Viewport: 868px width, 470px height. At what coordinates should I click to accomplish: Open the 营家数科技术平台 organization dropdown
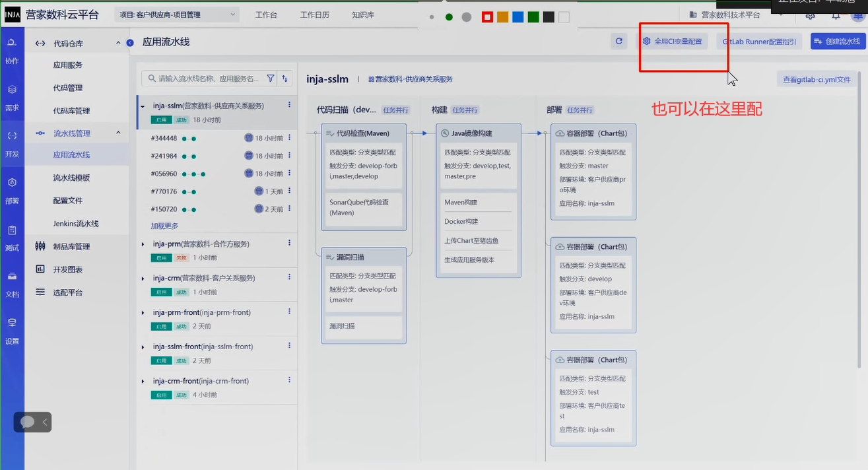[736, 15]
